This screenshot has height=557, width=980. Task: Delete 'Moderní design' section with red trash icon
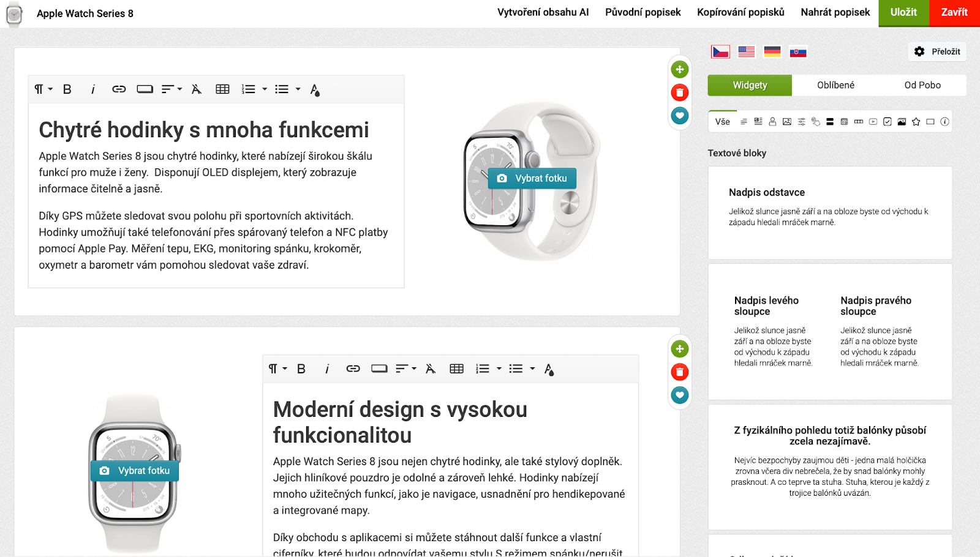pos(679,372)
